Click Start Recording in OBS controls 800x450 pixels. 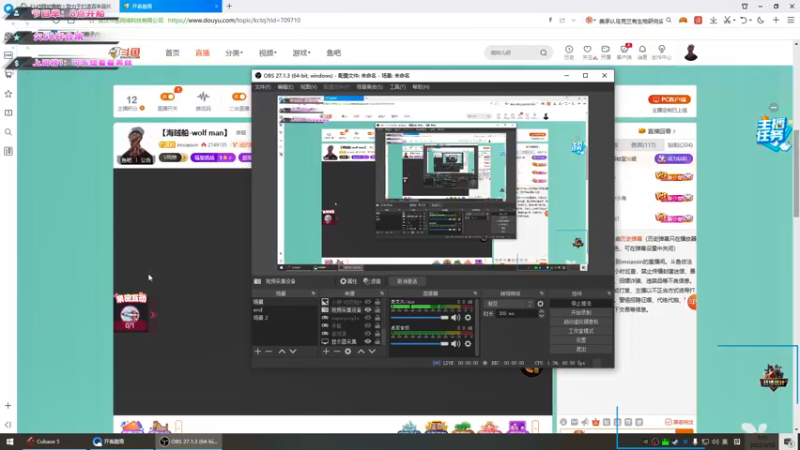click(x=581, y=312)
